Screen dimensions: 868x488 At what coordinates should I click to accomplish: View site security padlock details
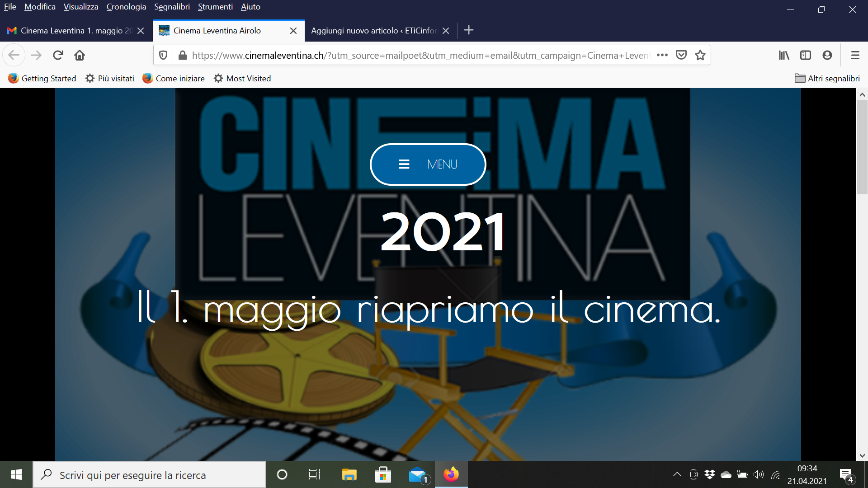(182, 55)
